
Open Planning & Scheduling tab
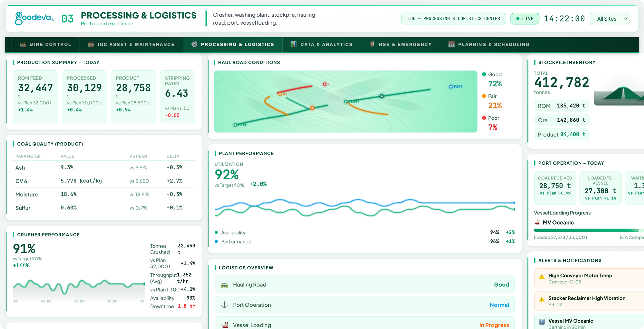point(489,45)
